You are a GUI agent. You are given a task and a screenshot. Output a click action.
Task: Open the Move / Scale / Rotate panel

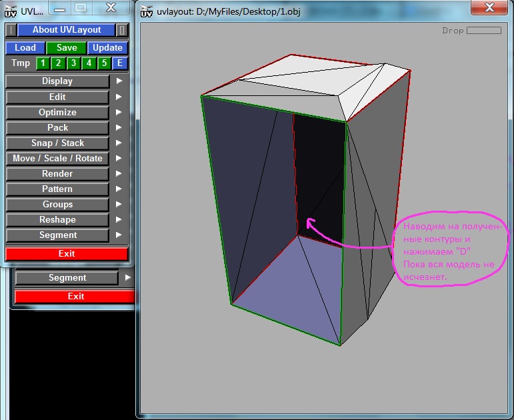click(x=57, y=158)
